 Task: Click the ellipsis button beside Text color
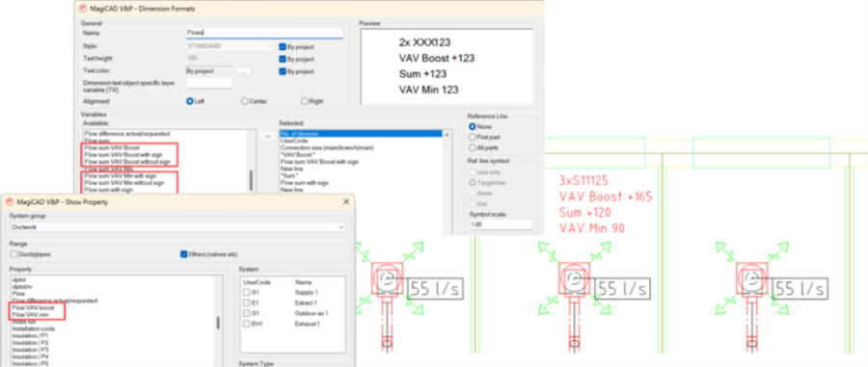[244, 71]
